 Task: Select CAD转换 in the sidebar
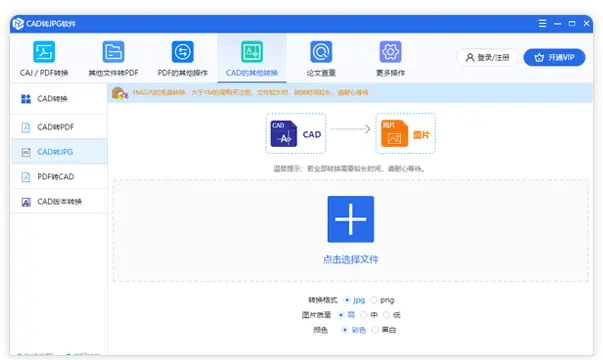(x=59, y=99)
